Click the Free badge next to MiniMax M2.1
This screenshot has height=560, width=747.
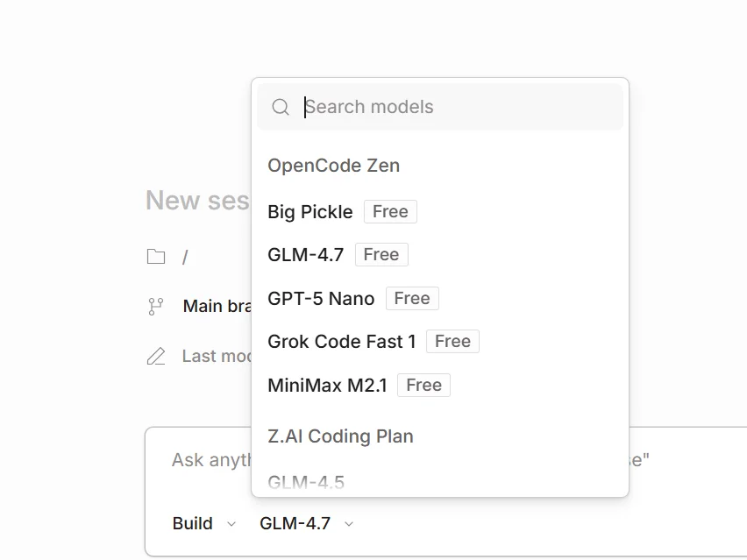point(423,386)
